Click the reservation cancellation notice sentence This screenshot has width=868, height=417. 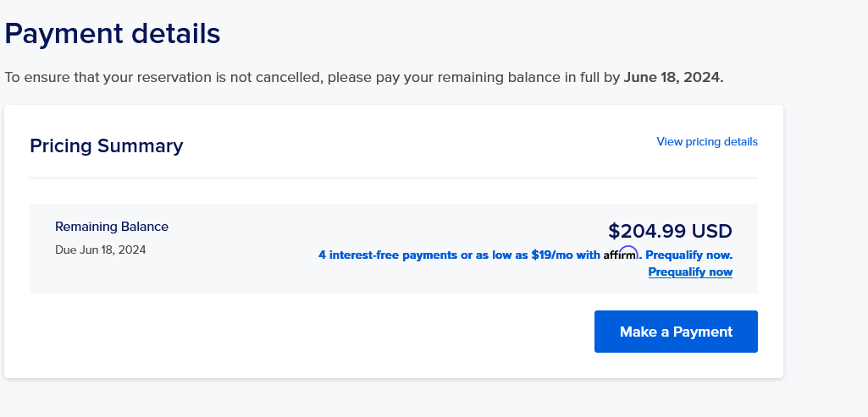(x=363, y=78)
